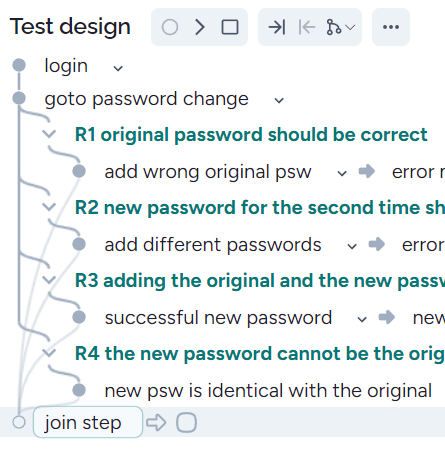Screen dimensions: 445x452
Task: Expand the login step dropdown chevron
Action: [x=118, y=69]
